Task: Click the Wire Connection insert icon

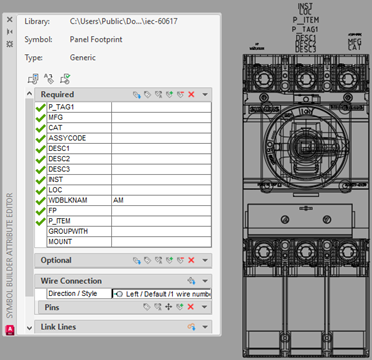Action: click(x=191, y=281)
